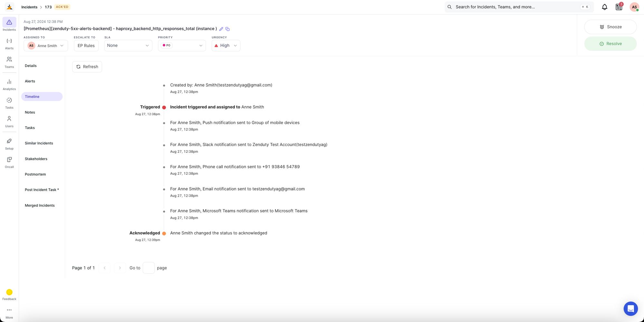Screen dimensions: 644x322
Task: Copy incident title with copy icon
Action: pos(227,29)
